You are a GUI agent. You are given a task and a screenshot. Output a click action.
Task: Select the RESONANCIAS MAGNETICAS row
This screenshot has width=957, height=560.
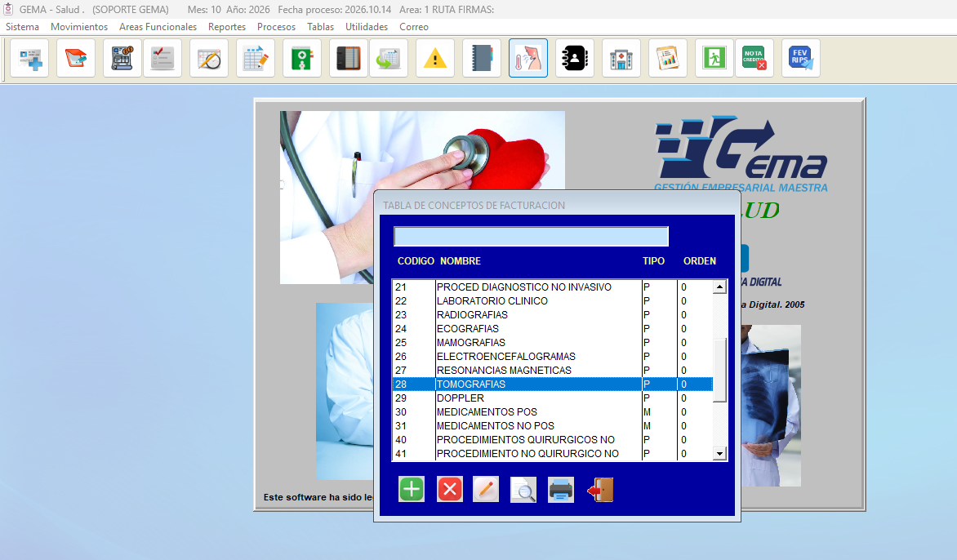coord(552,371)
